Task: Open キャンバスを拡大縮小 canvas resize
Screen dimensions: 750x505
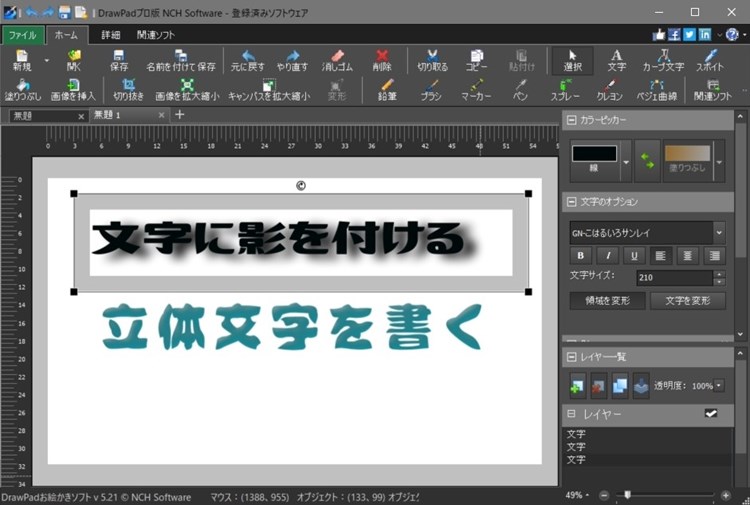Action: point(269,90)
